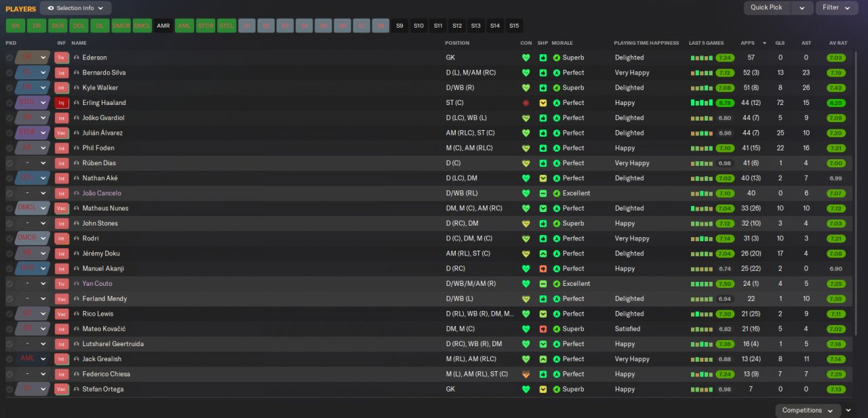Toggle the pick checkbox for Erling Haaland

click(x=9, y=103)
